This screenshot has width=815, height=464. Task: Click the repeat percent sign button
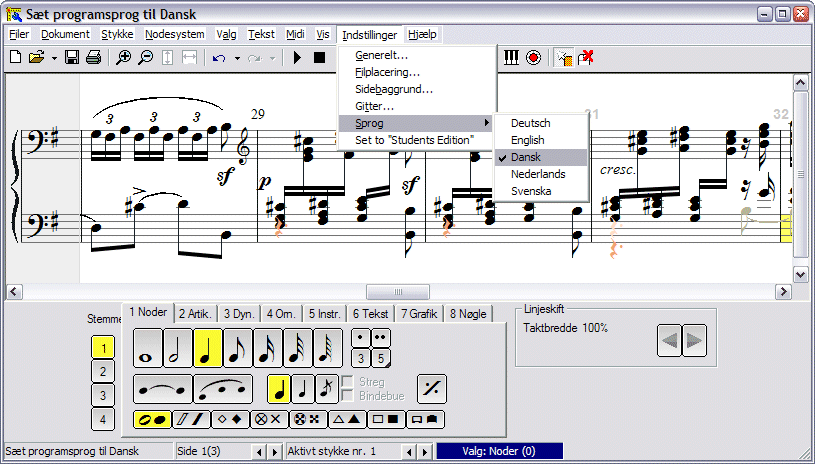[x=432, y=389]
